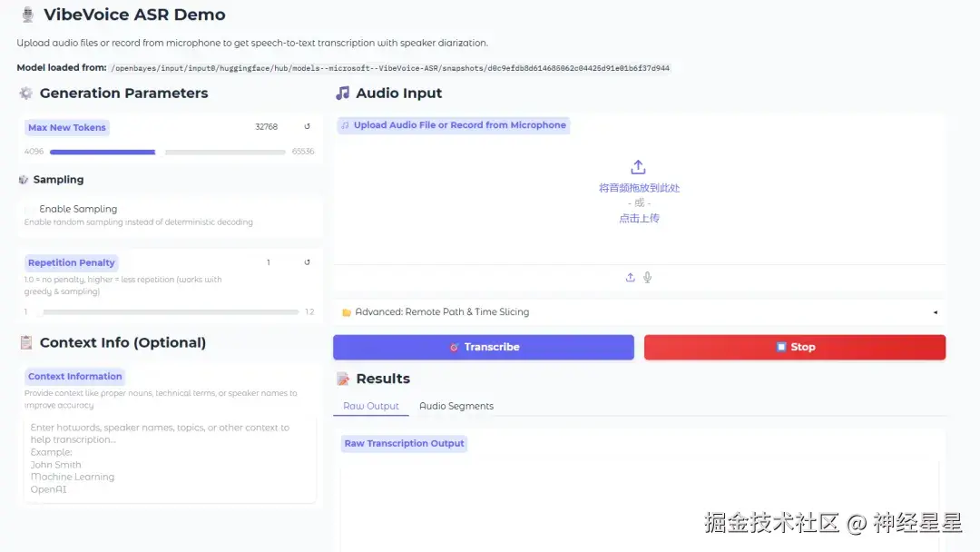Screen dimensions: 980x552
Task: Click the Context Information label
Action: (x=75, y=377)
